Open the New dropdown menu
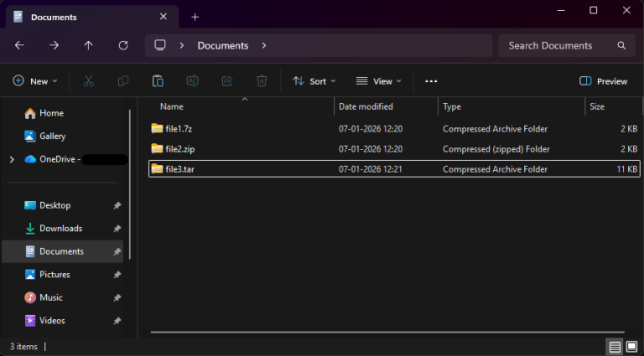Viewport: 644px width, 356px height. [x=35, y=81]
